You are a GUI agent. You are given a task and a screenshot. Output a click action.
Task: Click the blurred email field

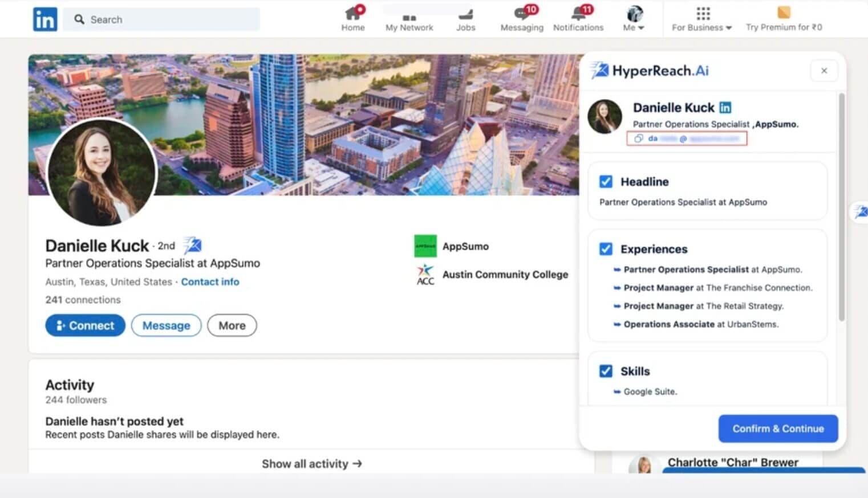tap(687, 138)
